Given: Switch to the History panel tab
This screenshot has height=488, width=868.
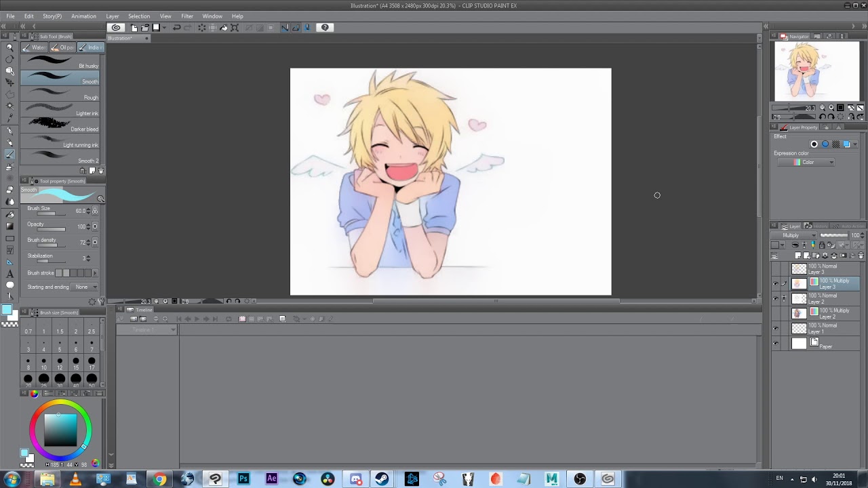Looking at the screenshot, I should click(x=816, y=226).
